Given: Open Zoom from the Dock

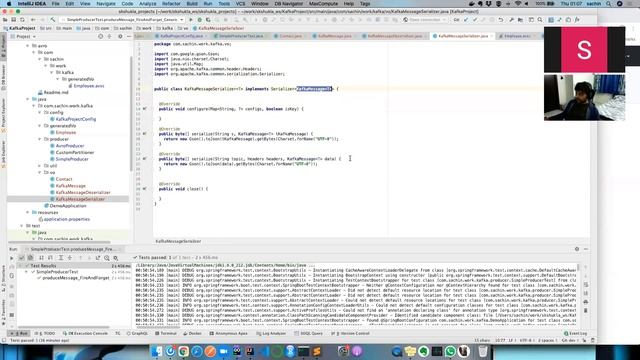Looking at the screenshot, I should click(223, 351).
